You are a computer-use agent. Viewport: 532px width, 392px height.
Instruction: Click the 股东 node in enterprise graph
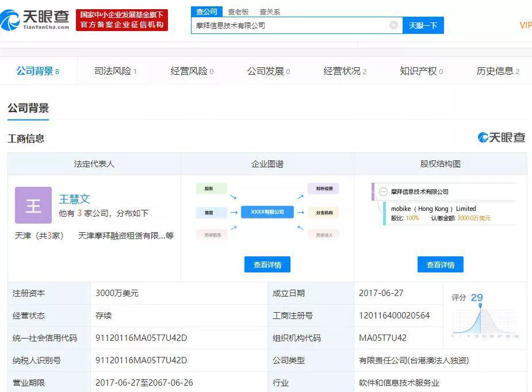212,189
